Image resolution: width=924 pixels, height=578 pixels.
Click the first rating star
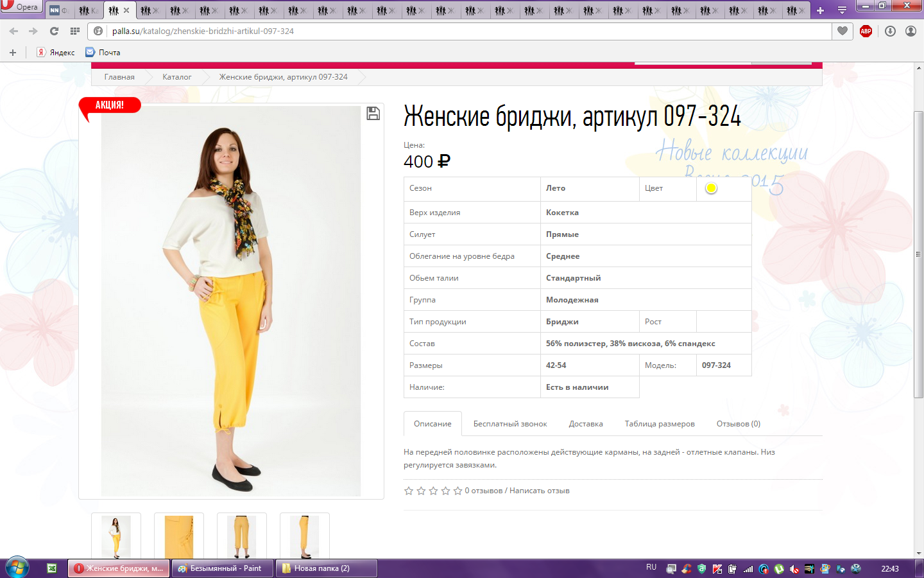click(x=409, y=491)
